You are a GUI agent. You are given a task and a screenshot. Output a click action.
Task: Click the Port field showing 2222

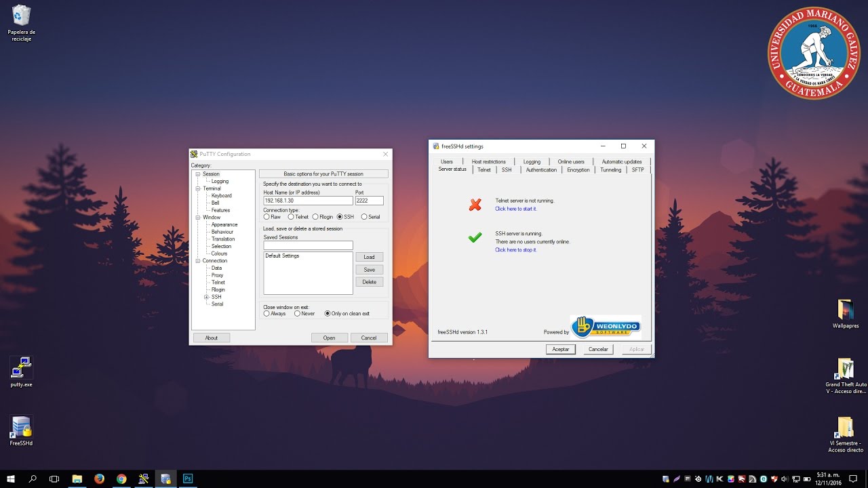(369, 201)
